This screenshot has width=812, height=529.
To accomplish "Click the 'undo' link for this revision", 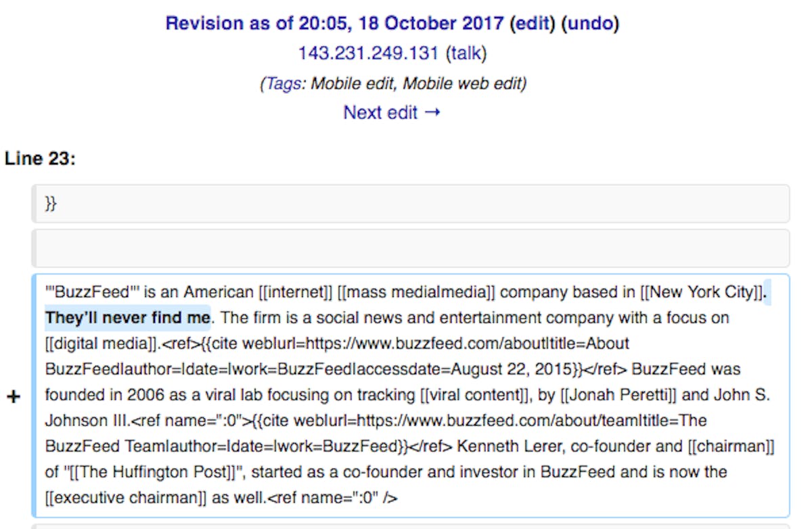I will [591, 24].
